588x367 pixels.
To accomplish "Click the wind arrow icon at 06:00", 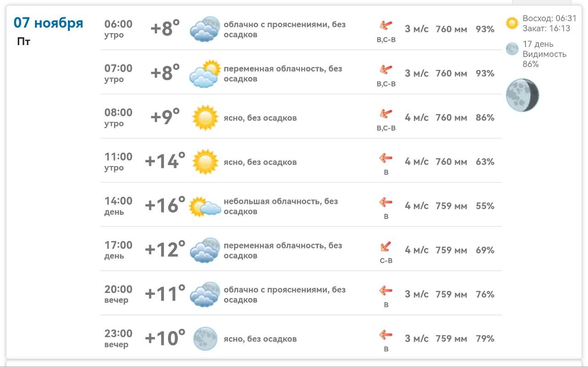I will point(386,26).
